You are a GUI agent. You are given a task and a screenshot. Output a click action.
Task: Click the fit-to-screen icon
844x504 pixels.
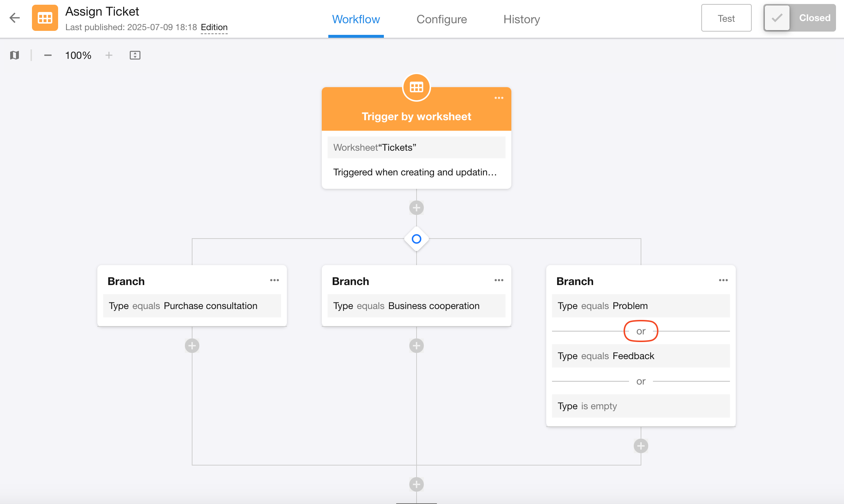coord(135,55)
